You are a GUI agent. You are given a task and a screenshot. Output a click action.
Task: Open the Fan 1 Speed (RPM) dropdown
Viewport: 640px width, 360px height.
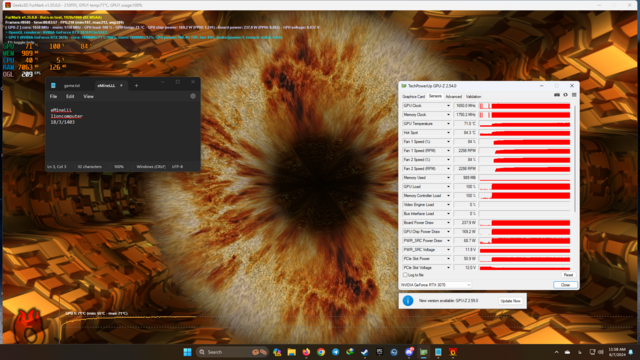coord(448,151)
